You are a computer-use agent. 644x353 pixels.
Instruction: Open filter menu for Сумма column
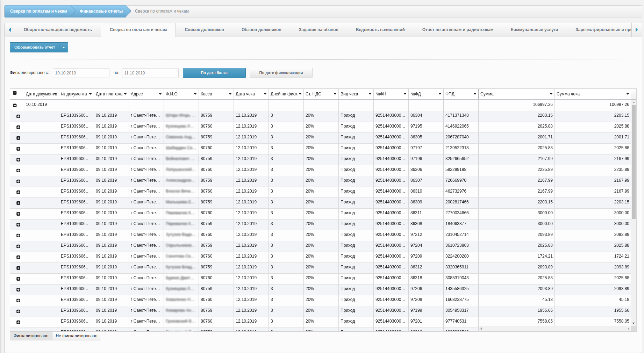[x=551, y=94]
